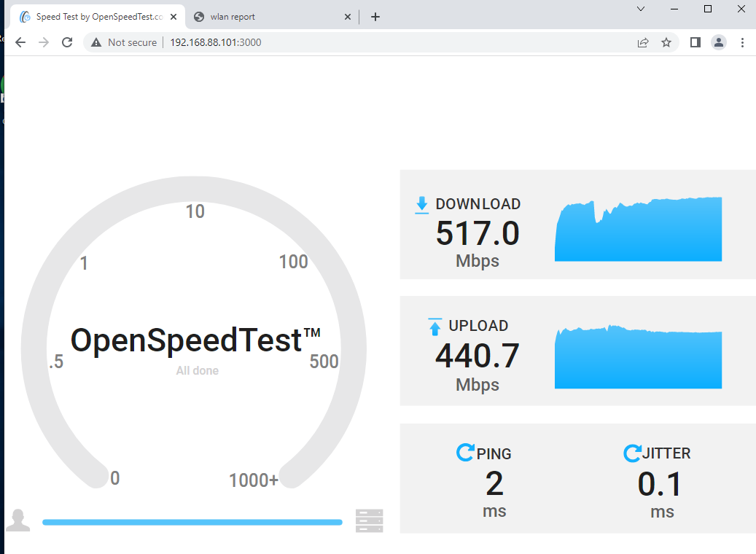
Task: Maximize the Chrome window
Action: point(708,9)
